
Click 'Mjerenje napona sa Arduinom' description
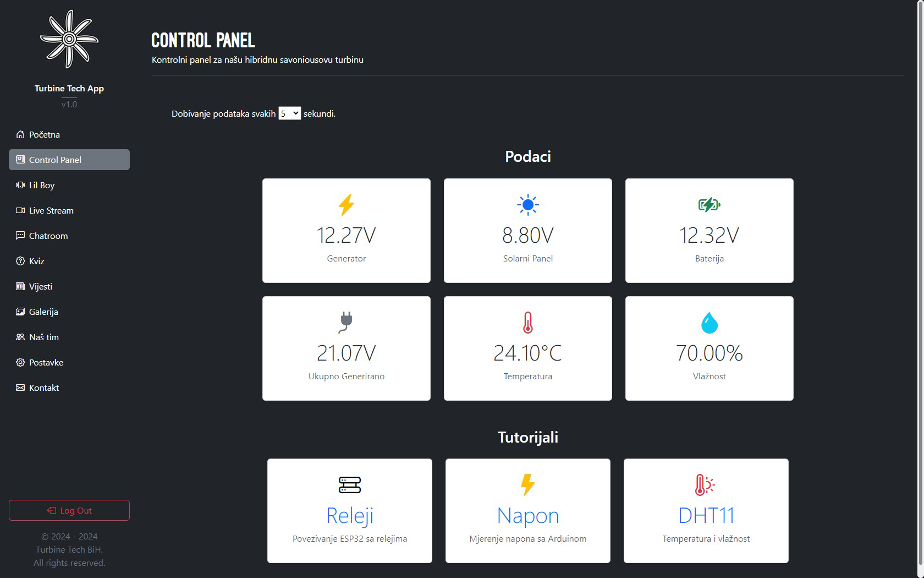pyautogui.click(x=528, y=538)
